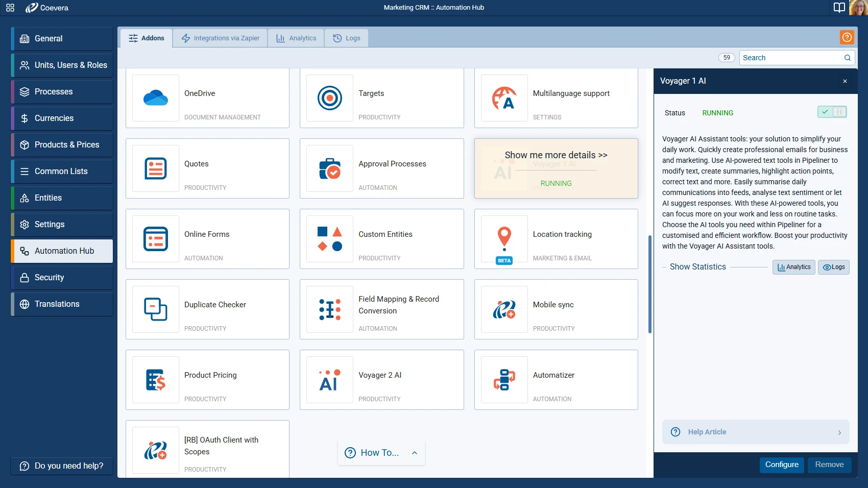Click the Field Mapping & Record Conversion icon
The image size is (868, 488).
point(330,309)
